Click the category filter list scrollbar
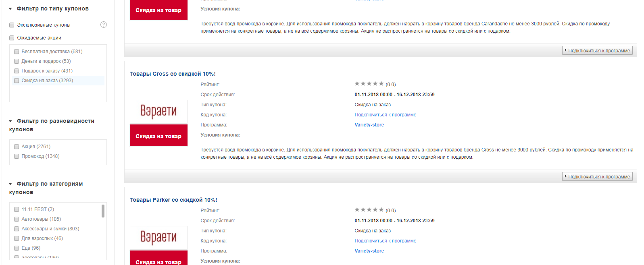 tap(103, 211)
